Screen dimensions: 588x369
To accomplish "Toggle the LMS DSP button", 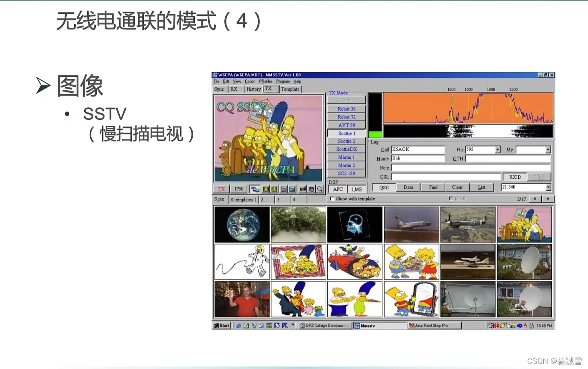I will coord(357,189).
